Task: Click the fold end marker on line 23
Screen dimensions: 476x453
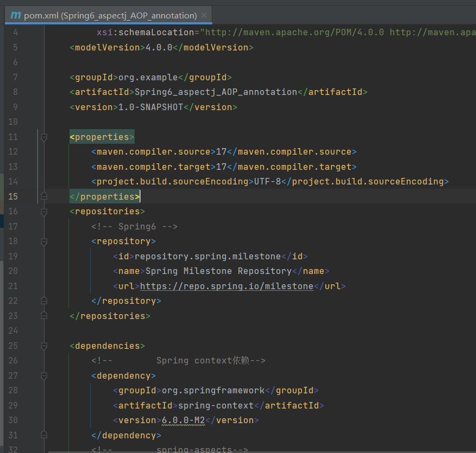Action: click(44, 316)
